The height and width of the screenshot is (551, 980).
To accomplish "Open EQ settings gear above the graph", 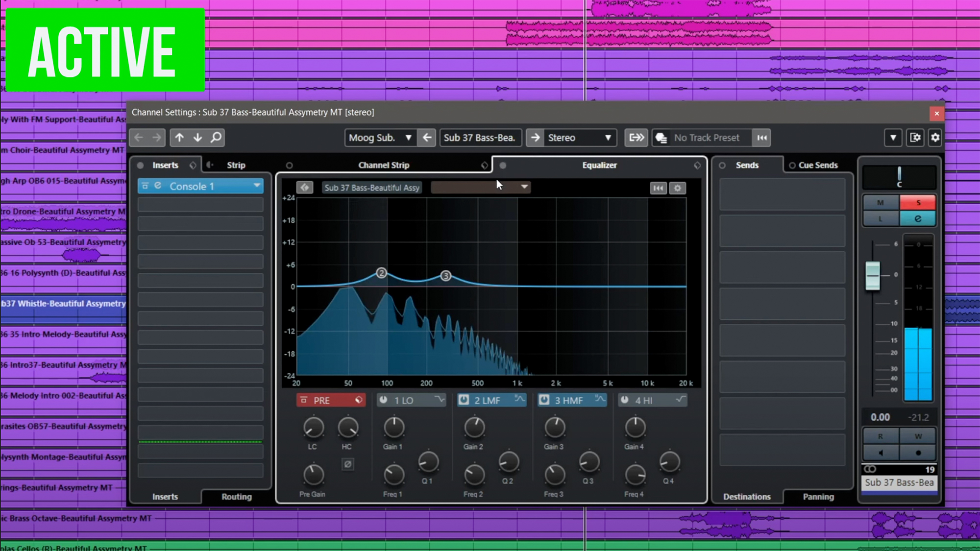I will point(678,188).
